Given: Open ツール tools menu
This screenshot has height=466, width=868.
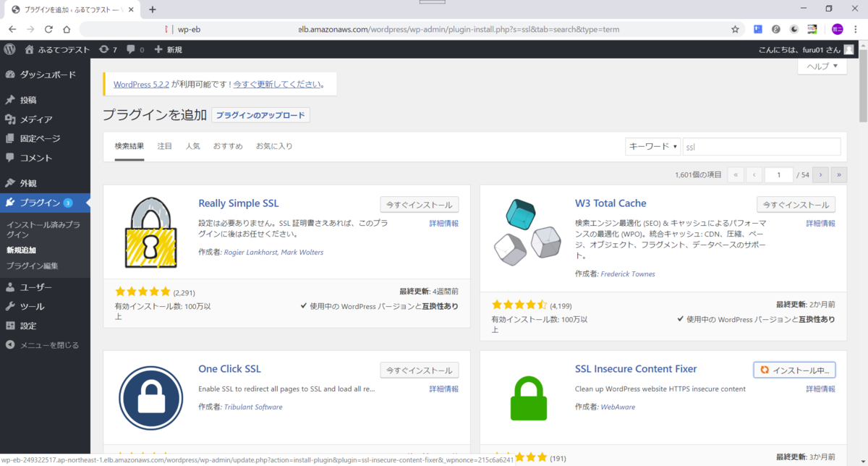Looking at the screenshot, I should (45, 306).
